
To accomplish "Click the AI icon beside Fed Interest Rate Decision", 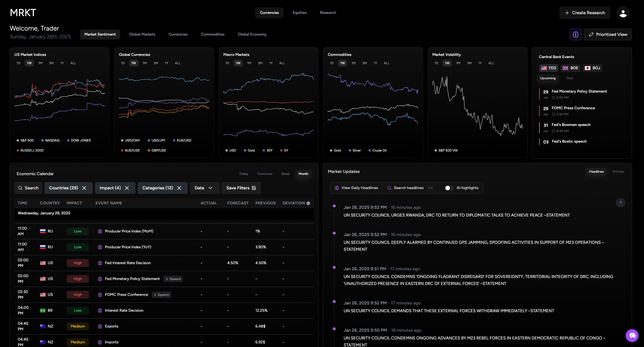I will point(100,263).
